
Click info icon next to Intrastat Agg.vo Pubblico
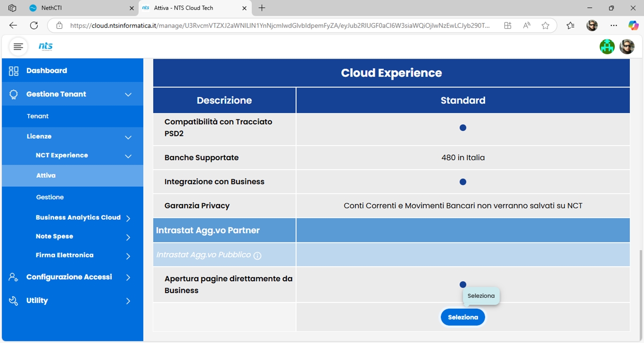tap(257, 255)
